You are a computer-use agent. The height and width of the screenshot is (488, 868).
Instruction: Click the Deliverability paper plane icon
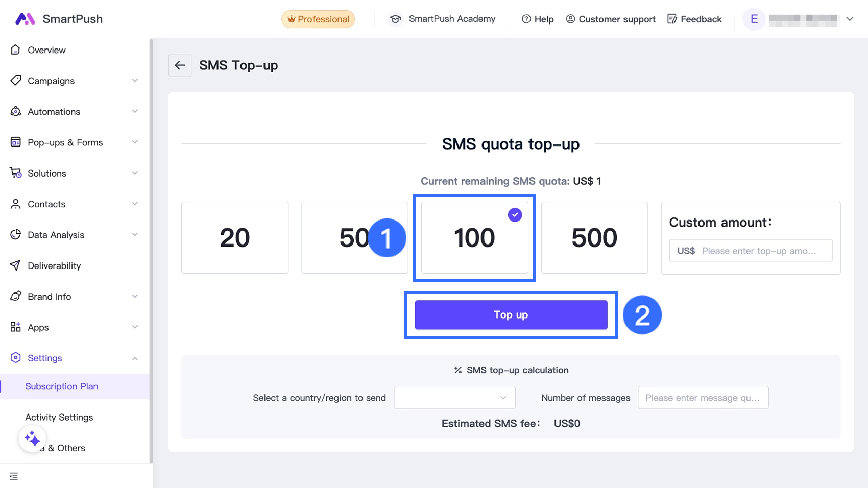click(16, 265)
